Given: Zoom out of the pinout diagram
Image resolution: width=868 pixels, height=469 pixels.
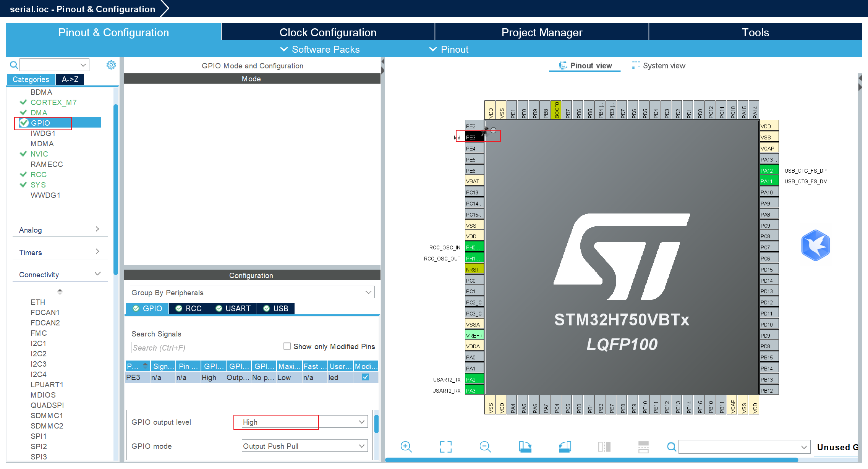Looking at the screenshot, I should coord(485,447).
